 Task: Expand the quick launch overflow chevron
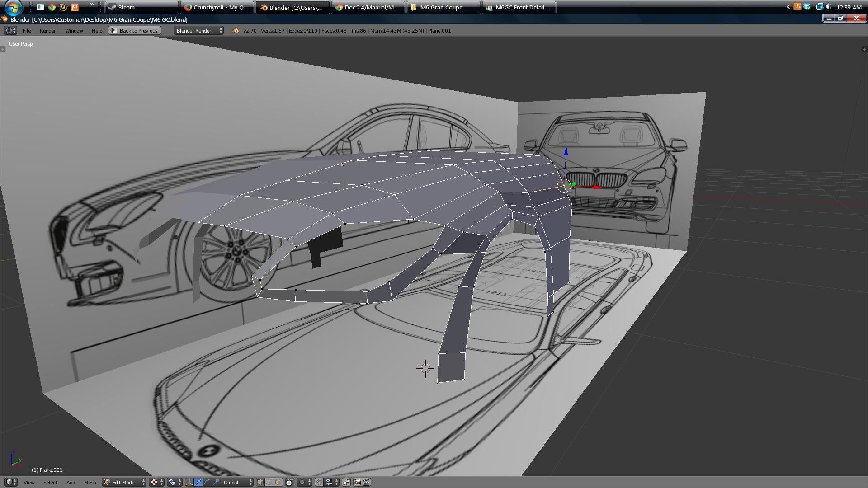click(x=91, y=5)
